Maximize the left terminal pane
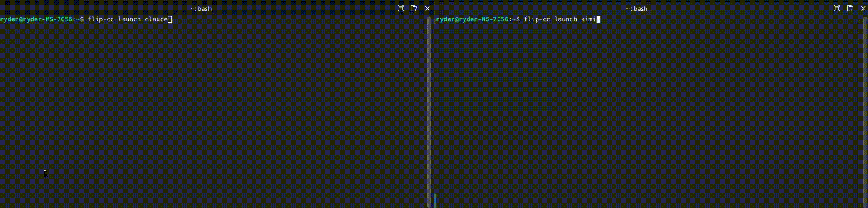868x208 pixels. pyautogui.click(x=400, y=9)
